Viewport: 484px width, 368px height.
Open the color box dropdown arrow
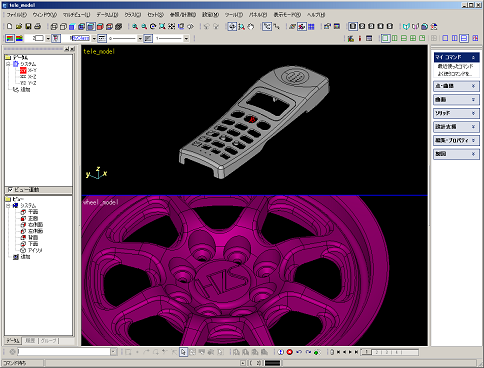[x=48, y=39]
